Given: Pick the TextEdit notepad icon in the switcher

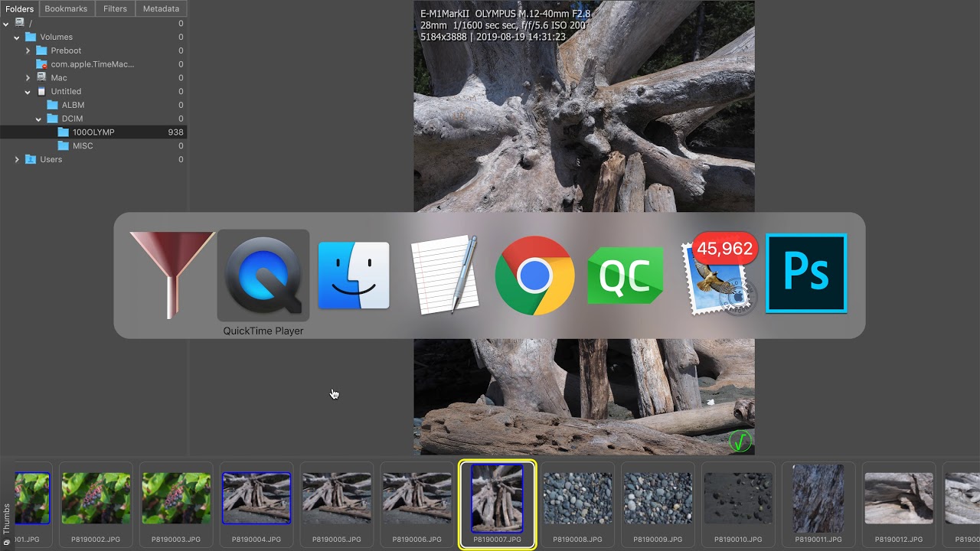Looking at the screenshot, I should tap(445, 275).
